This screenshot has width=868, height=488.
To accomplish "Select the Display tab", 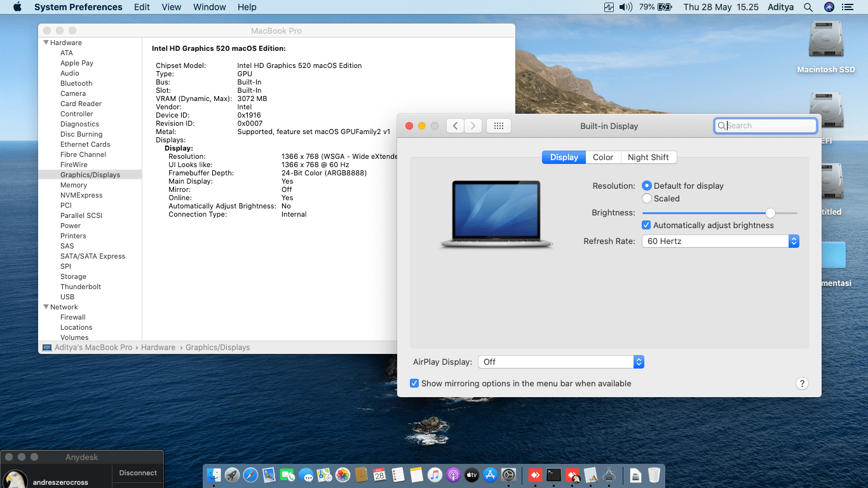I will tap(564, 157).
